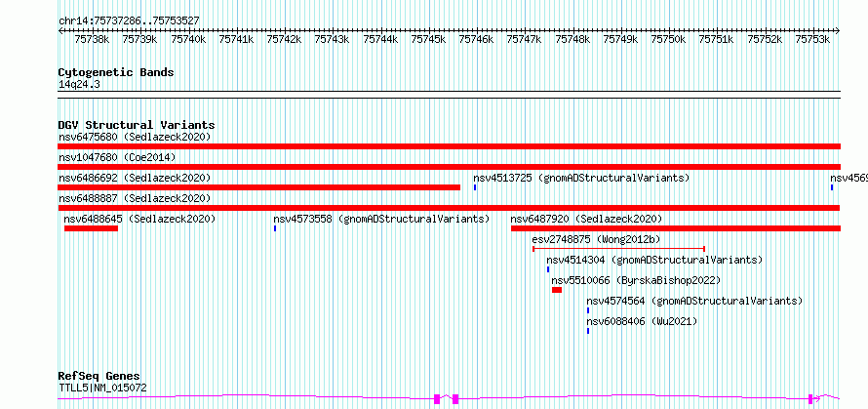Click the nsv4574564 gnomAD variant label

pos(694,301)
